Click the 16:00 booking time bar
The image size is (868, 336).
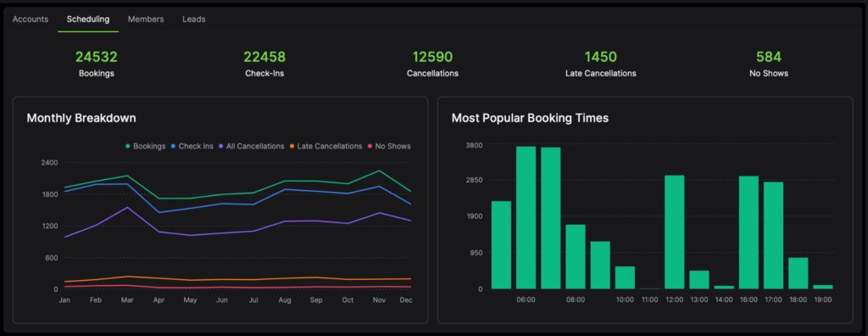748,232
